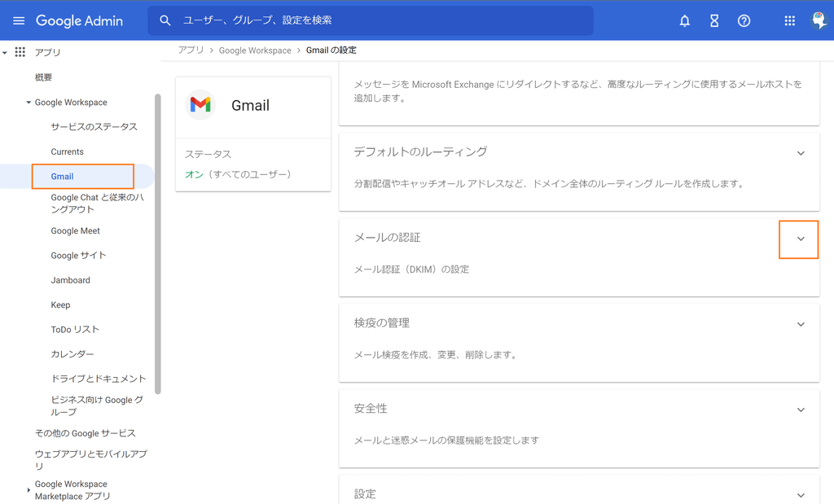Image resolution: width=834 pixels, height=504 pixels.
Task: Open the ステータス オン status card
Action: [253, 164]
